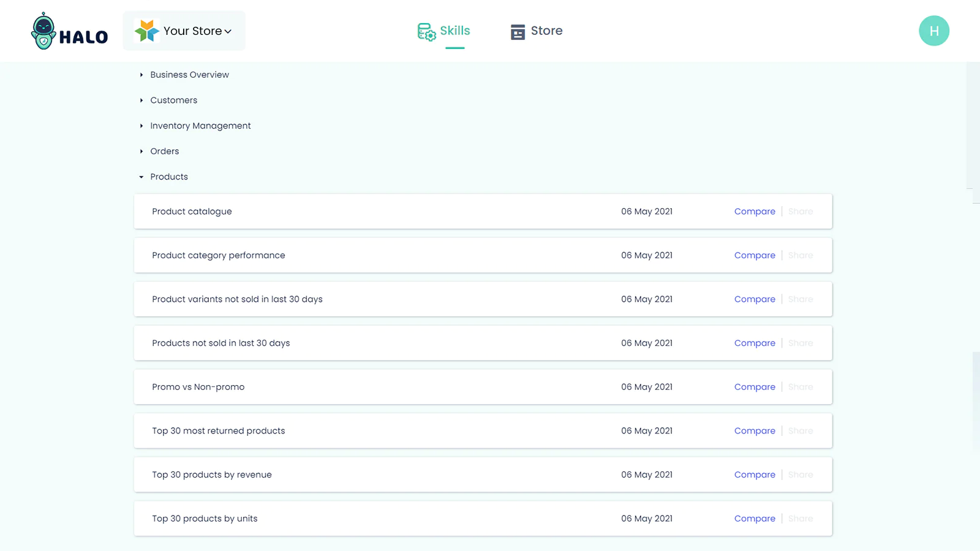Image resolution: width=980 pixels, height=551 pixels.
Task: Share the Product catalogue report
Action: pyautogui.click(x=801, y=211)
